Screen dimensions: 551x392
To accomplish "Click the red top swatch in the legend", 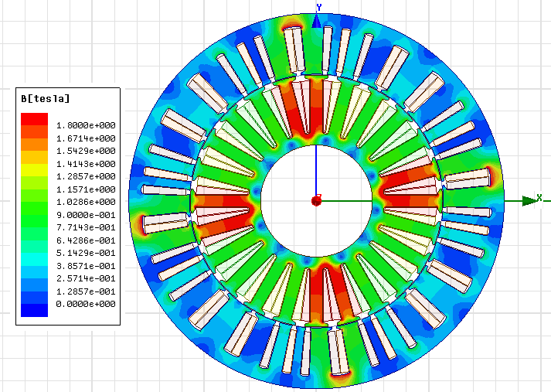I will (x=34, y=119).
